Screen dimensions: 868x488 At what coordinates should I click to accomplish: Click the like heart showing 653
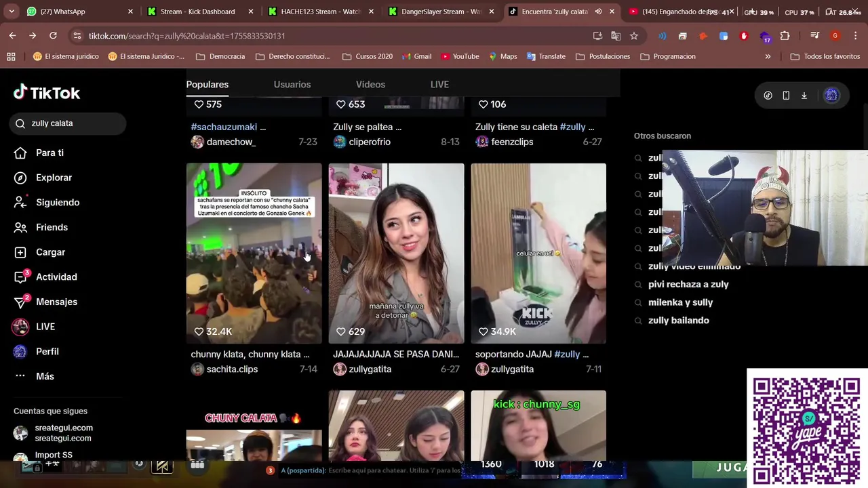coord(341,104)
